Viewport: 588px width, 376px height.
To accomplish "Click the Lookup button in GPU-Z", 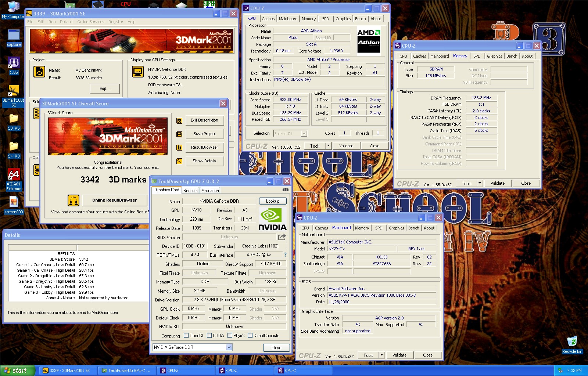I will tap(273, 201).
